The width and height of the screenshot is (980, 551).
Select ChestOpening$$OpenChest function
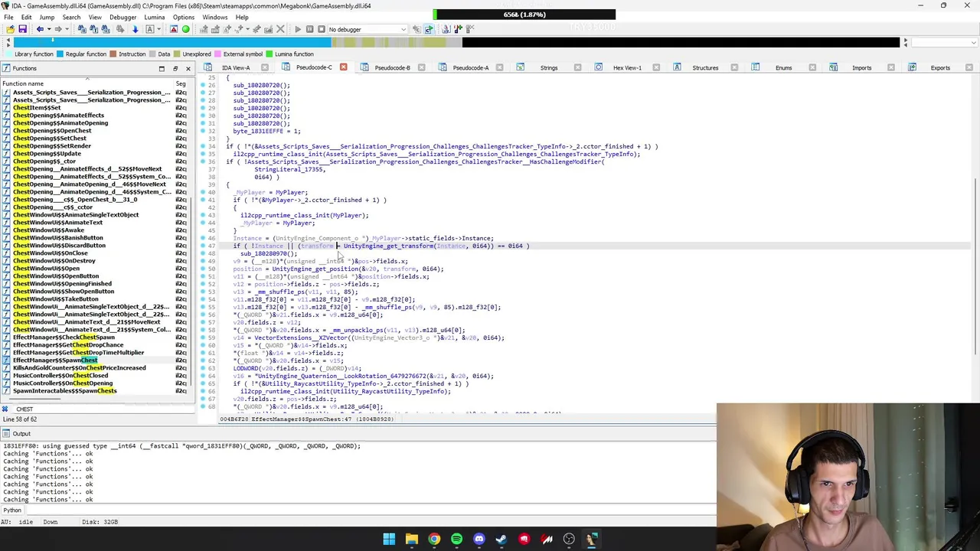tap(51, 131)
